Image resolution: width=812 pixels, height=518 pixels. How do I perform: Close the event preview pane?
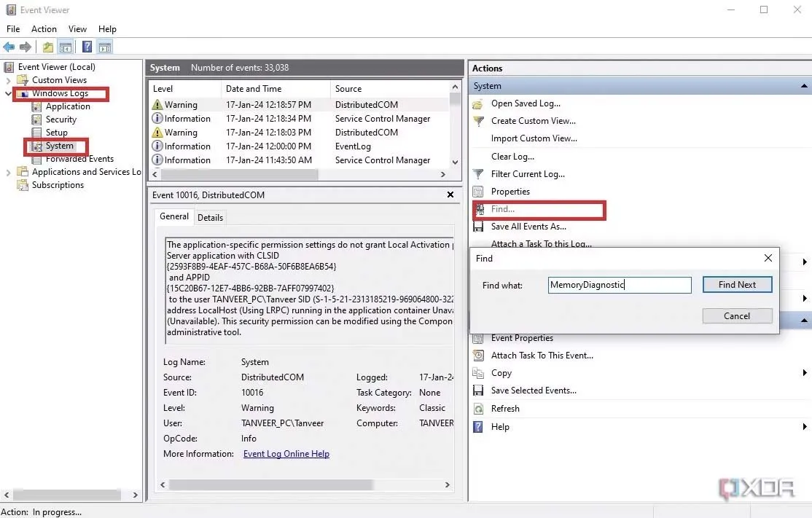451,195
